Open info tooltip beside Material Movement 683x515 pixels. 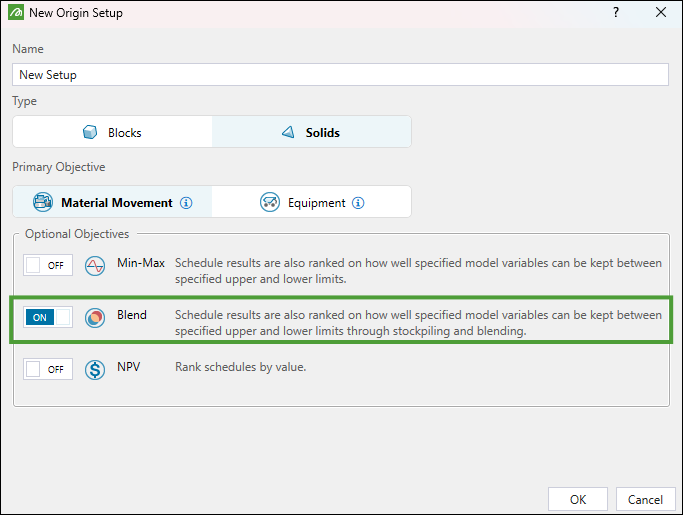click(x=186, y=203)
